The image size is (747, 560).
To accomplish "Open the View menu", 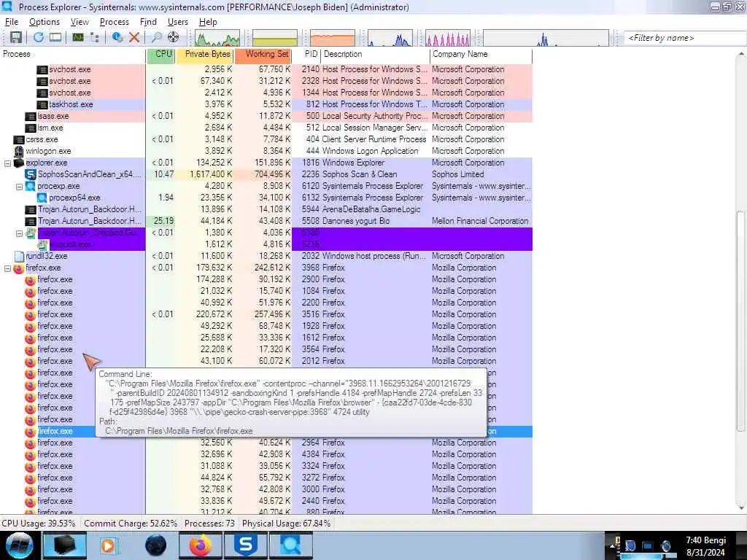I will [x=80, y=22].
